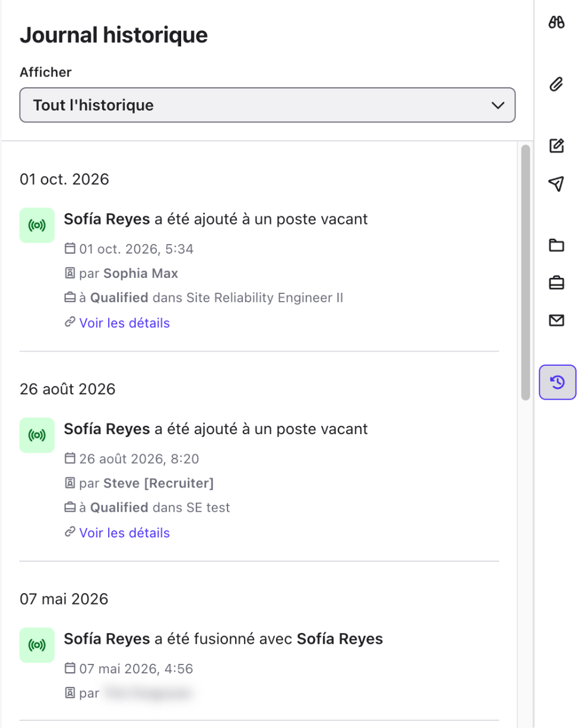Click 'à Qualified dans Site Reliability Engineer II'

click(211, 298)
